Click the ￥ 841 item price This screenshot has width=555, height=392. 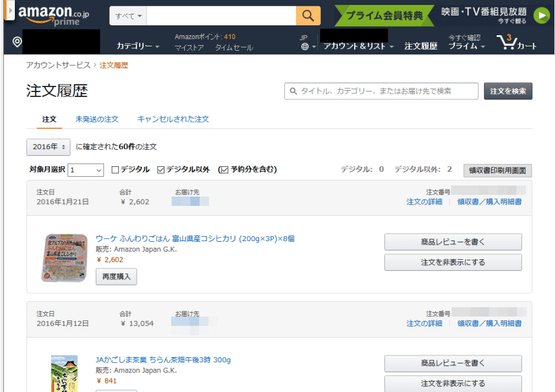[106, 381]
